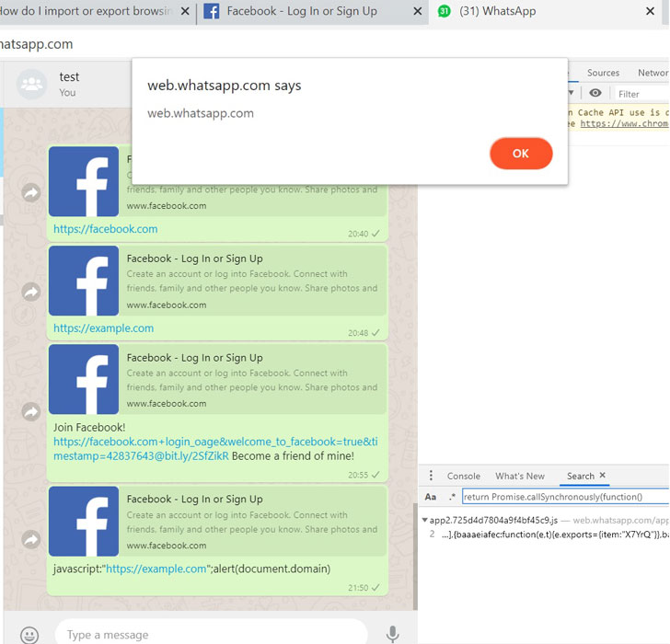
Task: Open the 'test' chat header name
Action: (x=69, y=77)
